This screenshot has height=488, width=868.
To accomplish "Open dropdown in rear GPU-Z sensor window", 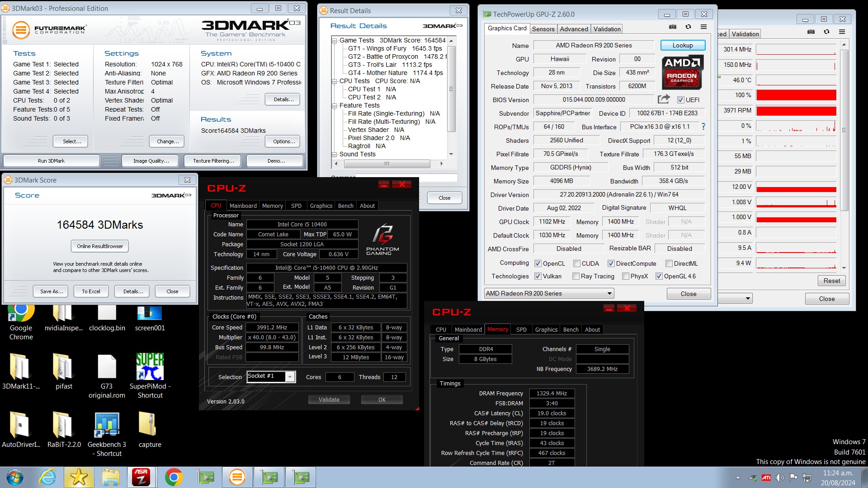I will [748, 298].
